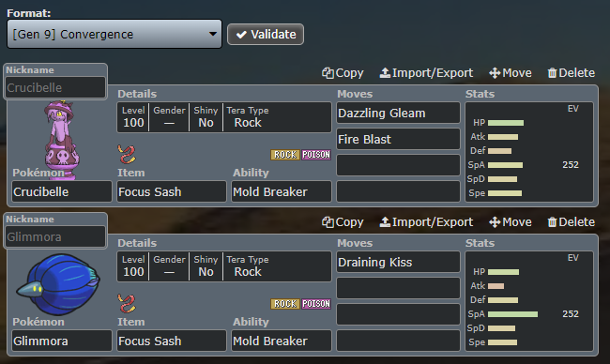Viewport: 610px width, 364px height.
Task: Click the Validate button
Action: (x=266, y=34)
